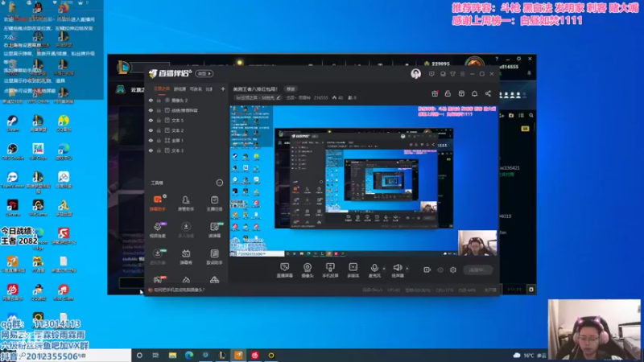
Task: Switch to the second scene tab
Action: pos(180,88)
